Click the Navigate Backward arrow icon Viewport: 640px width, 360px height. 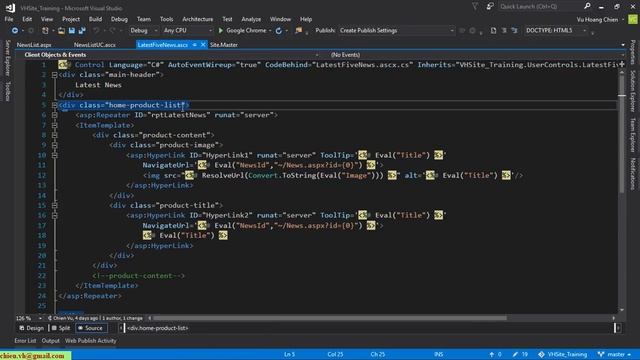point(15,31)
